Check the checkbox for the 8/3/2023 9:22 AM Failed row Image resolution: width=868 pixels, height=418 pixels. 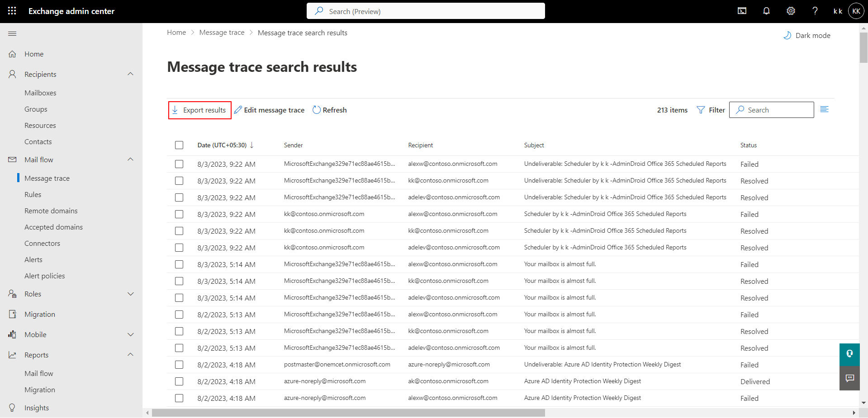coord(179,164)
